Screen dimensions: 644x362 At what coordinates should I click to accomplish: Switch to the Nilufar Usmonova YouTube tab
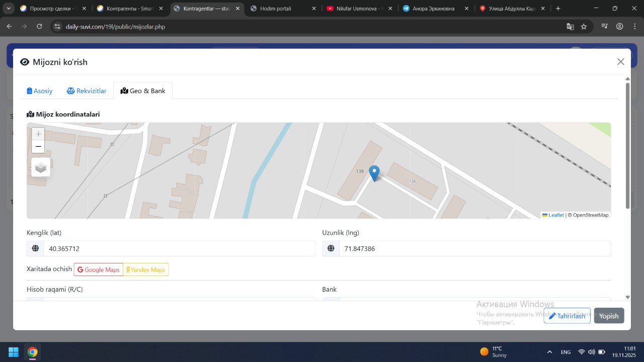point(360,9)
